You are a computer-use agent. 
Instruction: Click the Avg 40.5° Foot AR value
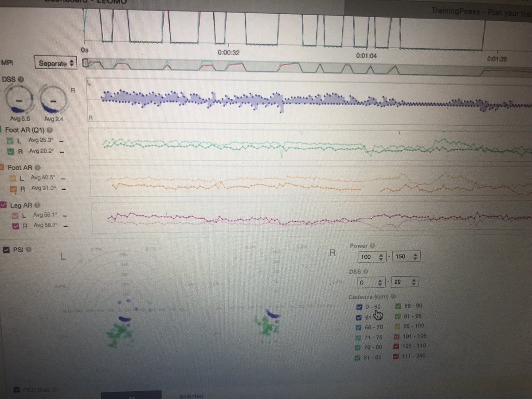pyautogui.click(x=42, y=178)
